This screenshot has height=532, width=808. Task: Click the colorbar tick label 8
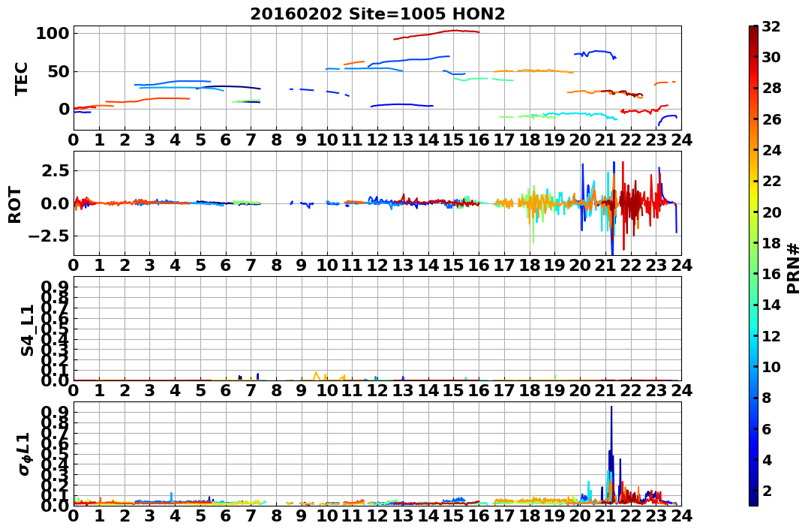766,398
